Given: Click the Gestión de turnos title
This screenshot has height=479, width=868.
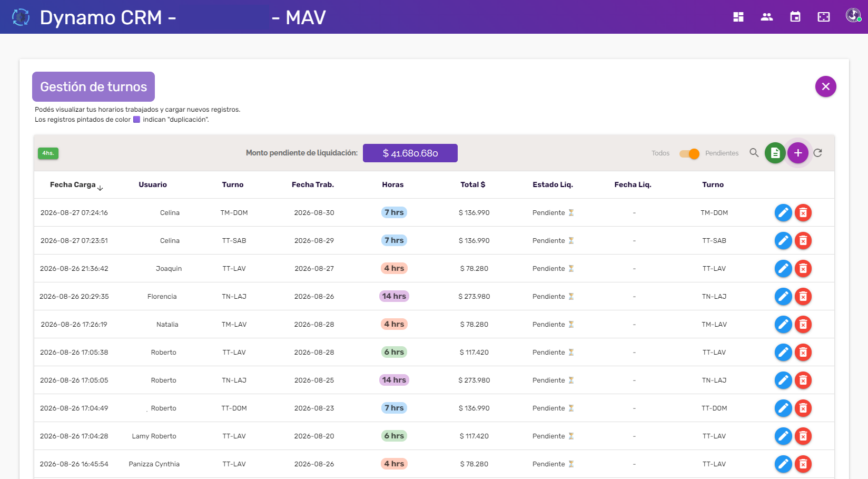Looking at the screenshot, I should tap(93, 87).
